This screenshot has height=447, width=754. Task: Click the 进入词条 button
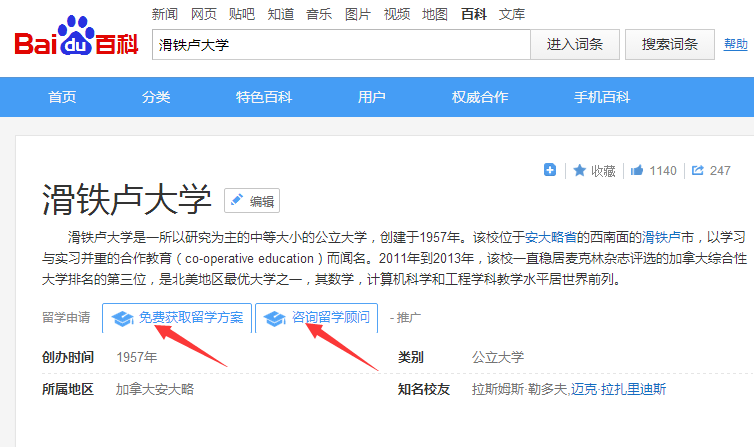click(575, 45)
